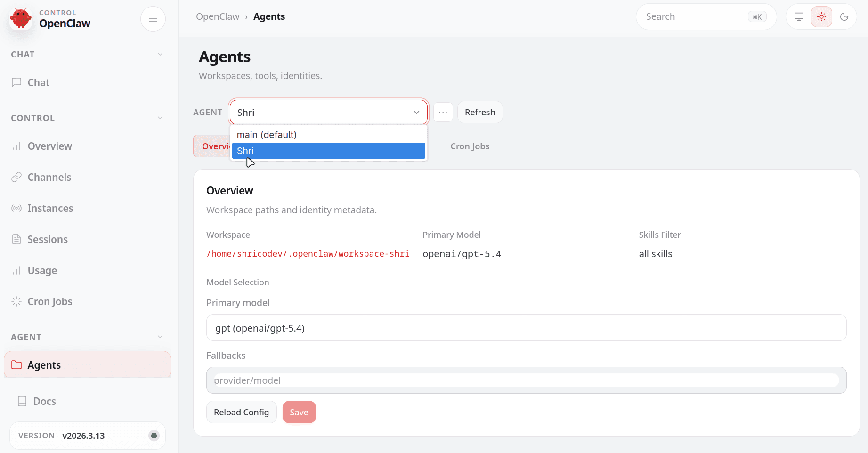Click the ⌘K shortcut badge
Screen dimensions: 868x453
(x=757, y=17)
